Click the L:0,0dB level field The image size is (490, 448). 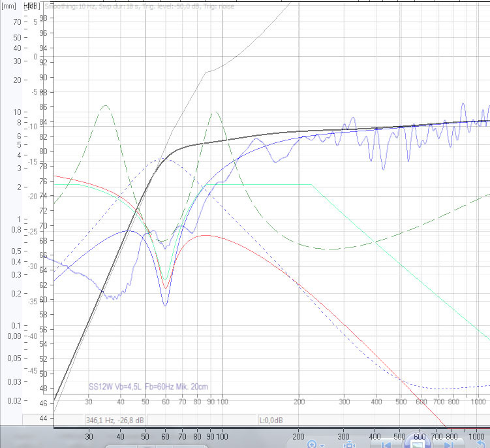pos(271,419)
